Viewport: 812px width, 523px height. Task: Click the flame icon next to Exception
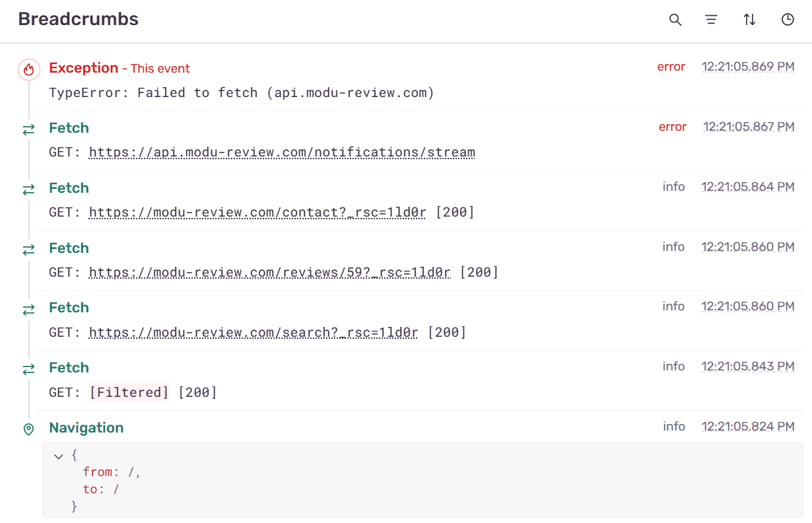[x=28, y=69]
